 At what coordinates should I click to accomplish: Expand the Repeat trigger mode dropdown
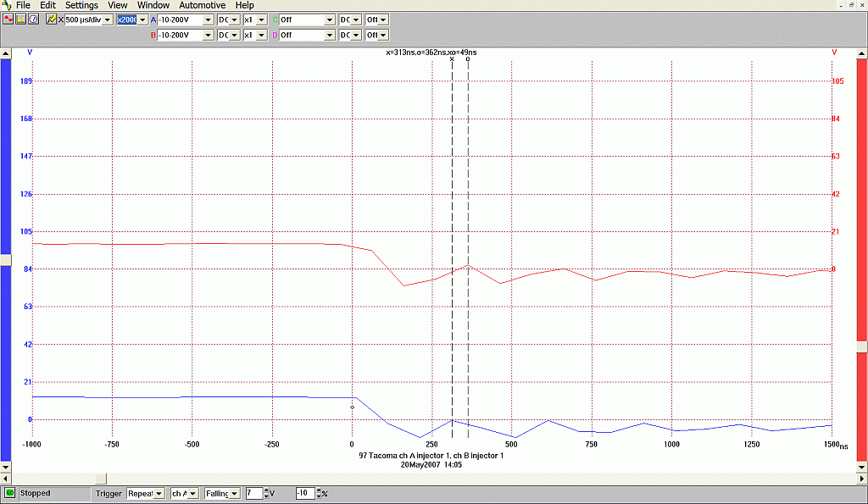tap(159, 494)
